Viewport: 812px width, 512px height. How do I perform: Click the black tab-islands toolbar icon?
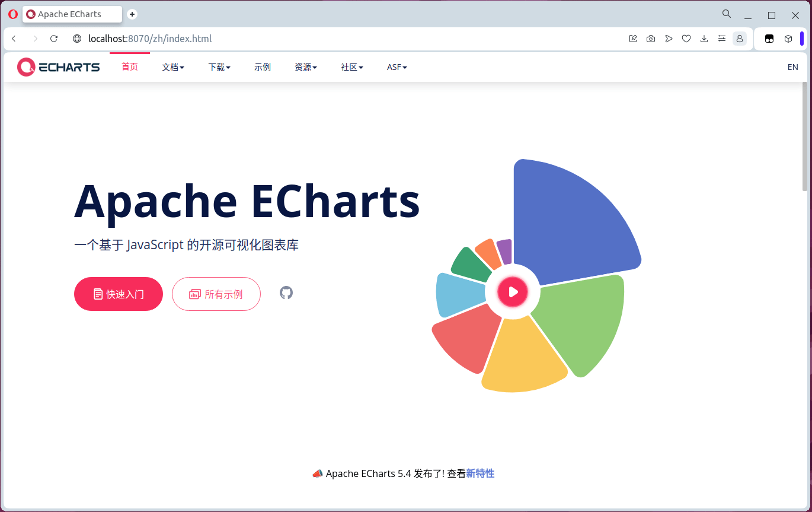769,39
